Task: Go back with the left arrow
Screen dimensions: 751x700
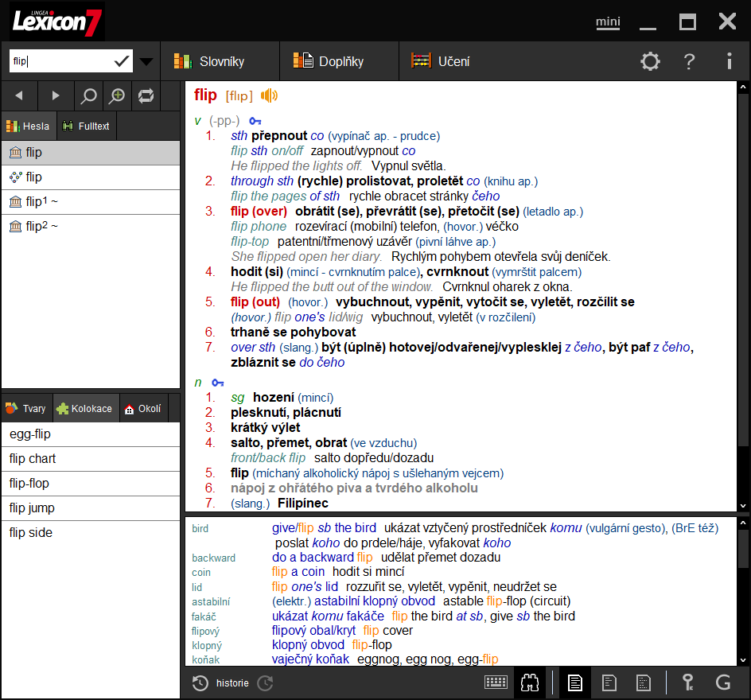Action: (19, 95)
